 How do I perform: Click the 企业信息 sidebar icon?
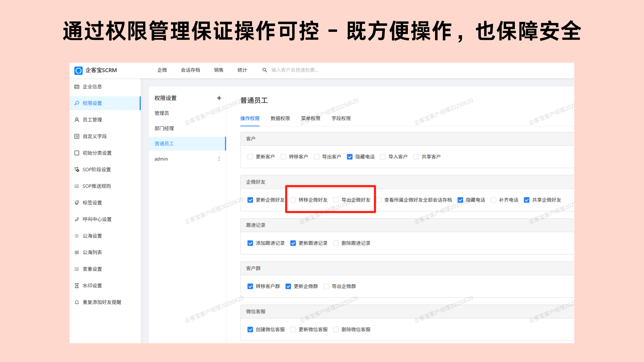point(77,86)
